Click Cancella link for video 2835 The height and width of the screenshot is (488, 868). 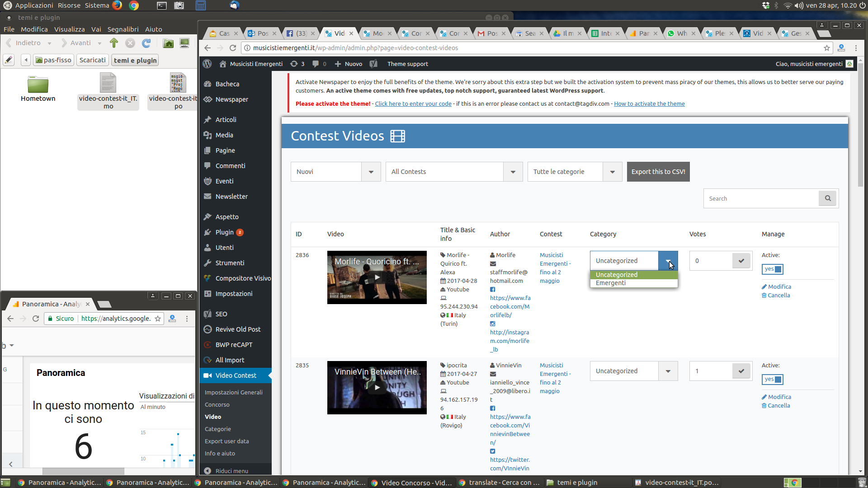pyautogui.click(x=776, y=406)
